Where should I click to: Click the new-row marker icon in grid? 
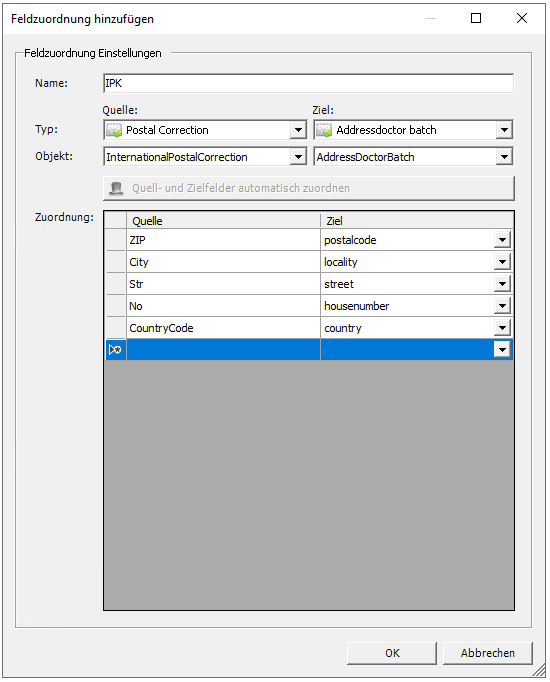[115, 350]
